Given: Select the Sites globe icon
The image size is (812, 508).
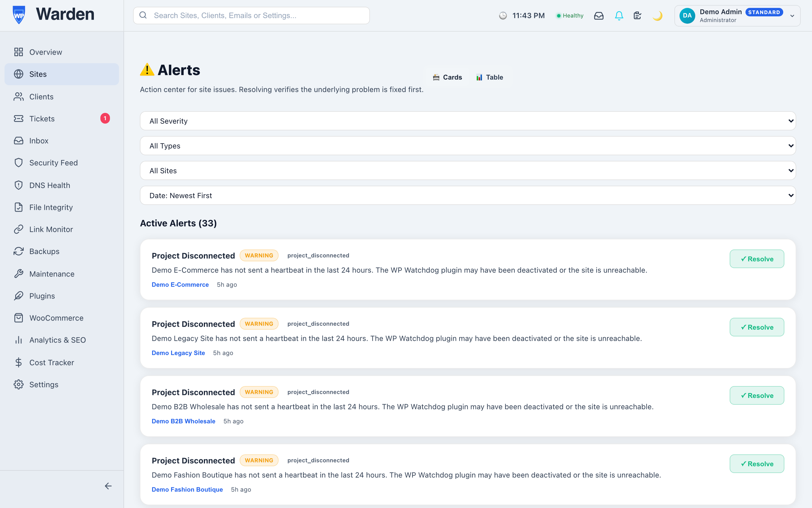Looking at the screenshot, I should pyautogui.click(x=18, y=74).
